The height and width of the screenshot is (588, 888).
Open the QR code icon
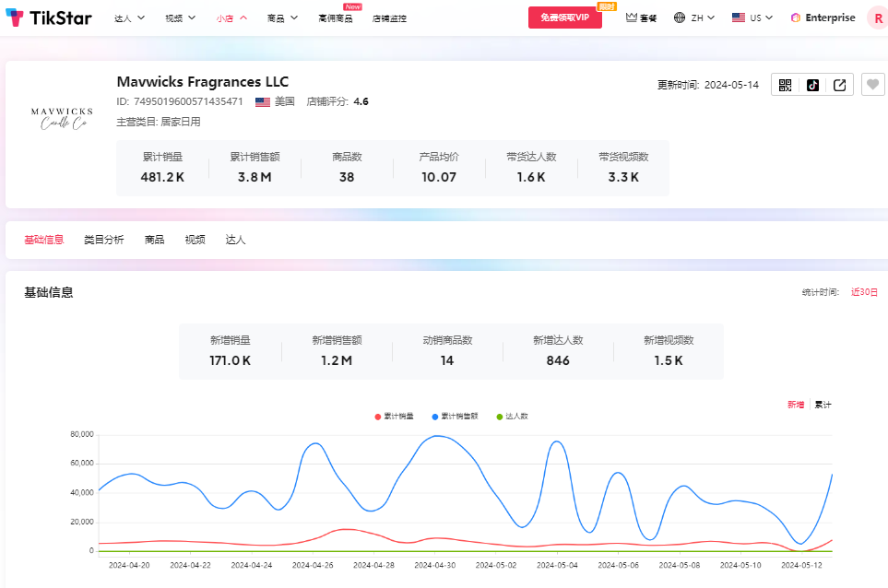tap(785, 85)
